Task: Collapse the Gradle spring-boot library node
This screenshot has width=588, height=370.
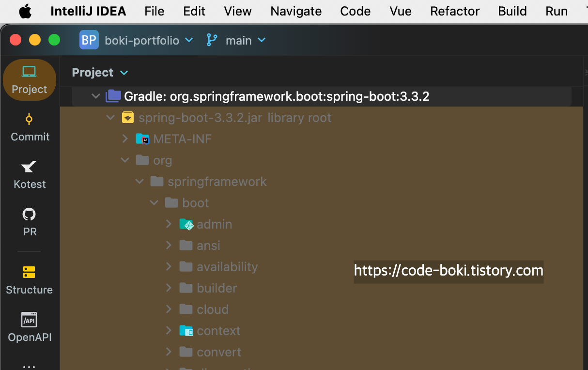Action: 96,96
